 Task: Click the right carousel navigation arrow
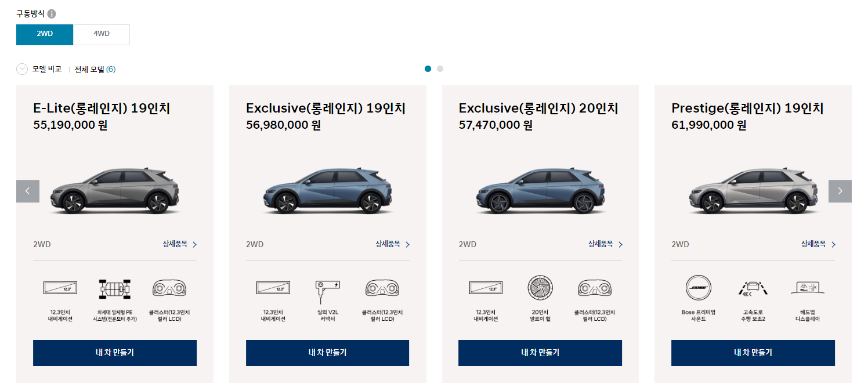839,190
